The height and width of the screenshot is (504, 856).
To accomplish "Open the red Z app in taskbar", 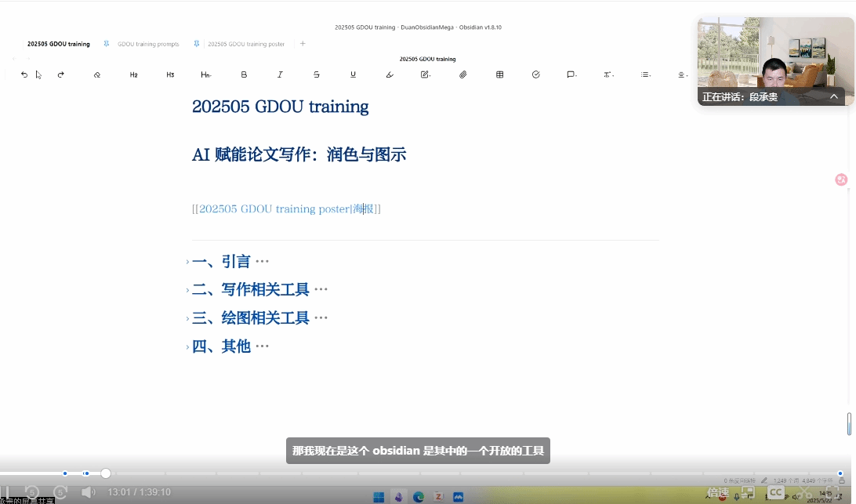I will [438, 497].
